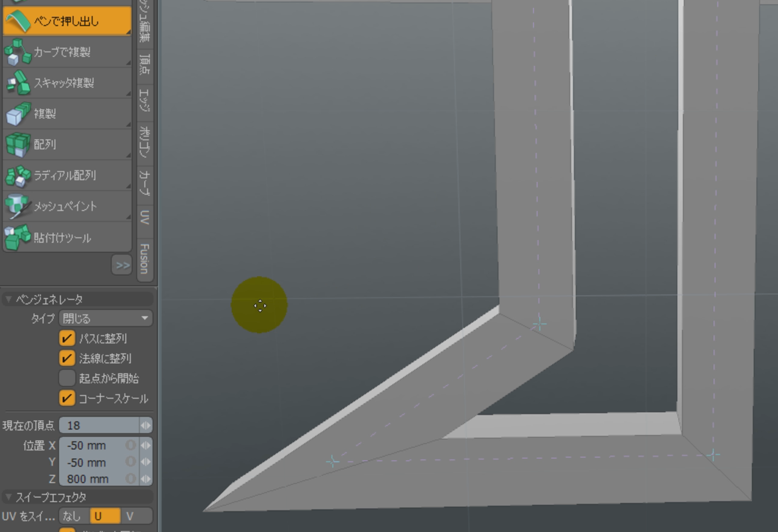Select the 配列 array tool icon
The height and width of the screenshot is (532, 778).
coord(18,145)
